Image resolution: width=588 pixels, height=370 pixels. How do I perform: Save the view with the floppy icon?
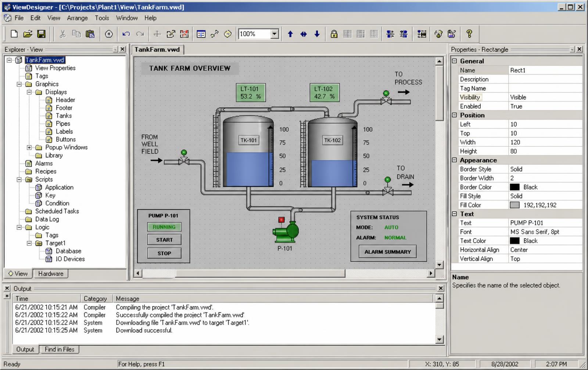coord(41,34)
